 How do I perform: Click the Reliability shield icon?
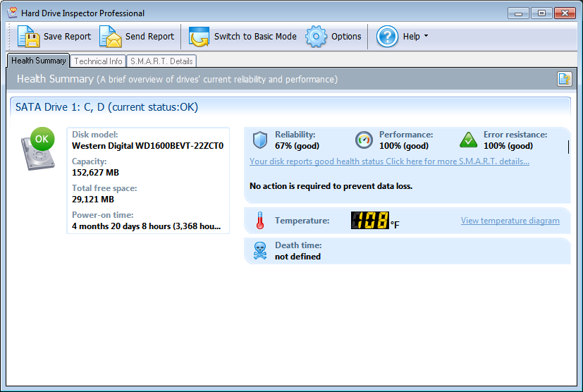pyautogui.click(x=260, y=140)
